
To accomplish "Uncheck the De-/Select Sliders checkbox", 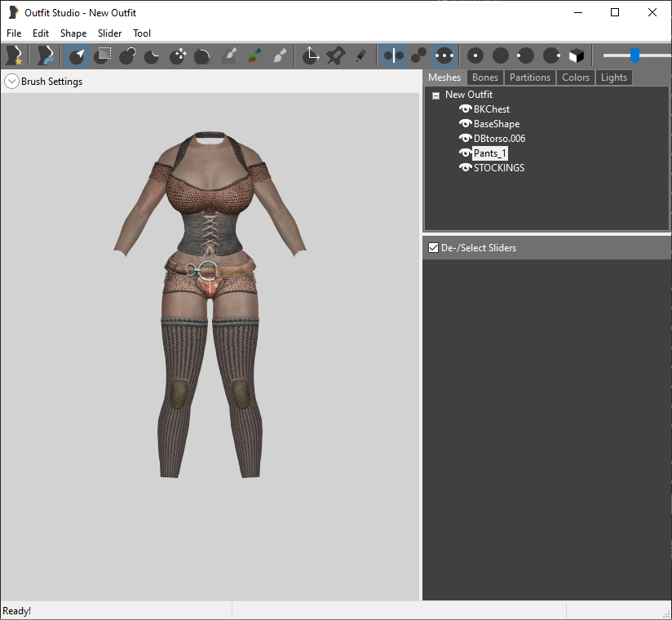I will (x=433, y=248).
